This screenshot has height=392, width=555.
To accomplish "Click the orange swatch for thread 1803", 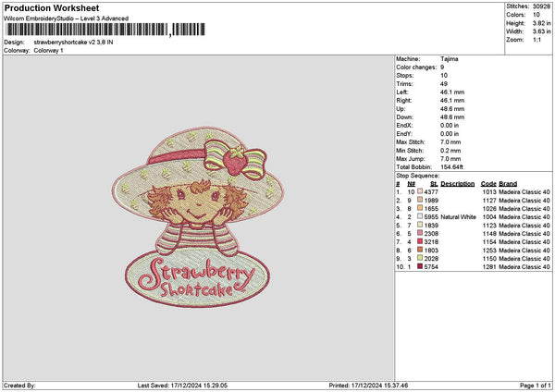I will tap(420, 250).
